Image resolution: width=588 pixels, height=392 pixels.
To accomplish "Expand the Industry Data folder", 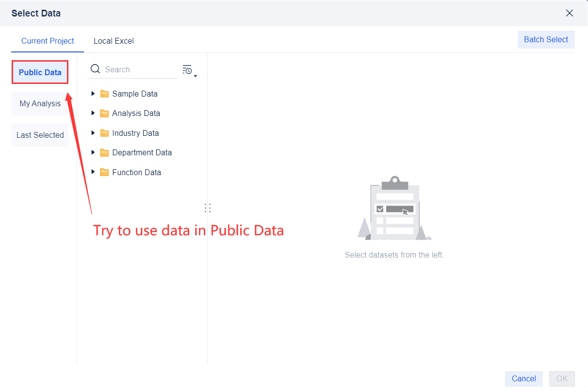I will click(x=93, y=132).
